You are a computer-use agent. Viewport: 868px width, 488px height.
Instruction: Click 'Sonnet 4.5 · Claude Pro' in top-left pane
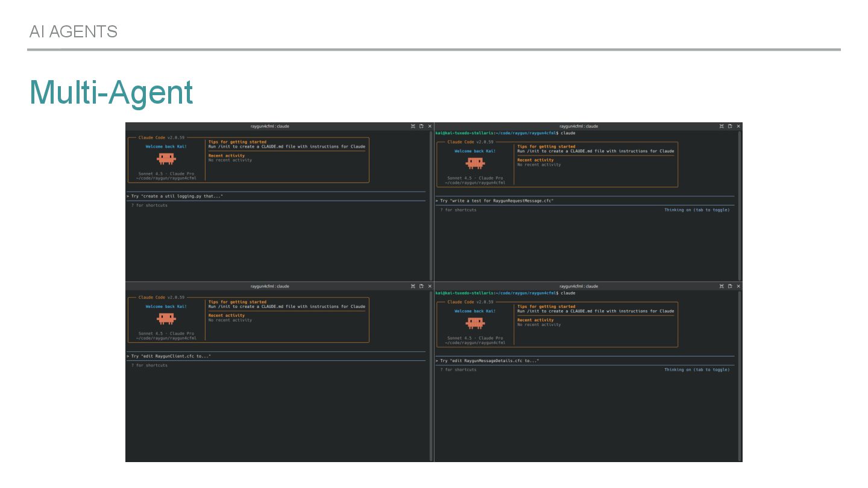click(x=166, y=174)
